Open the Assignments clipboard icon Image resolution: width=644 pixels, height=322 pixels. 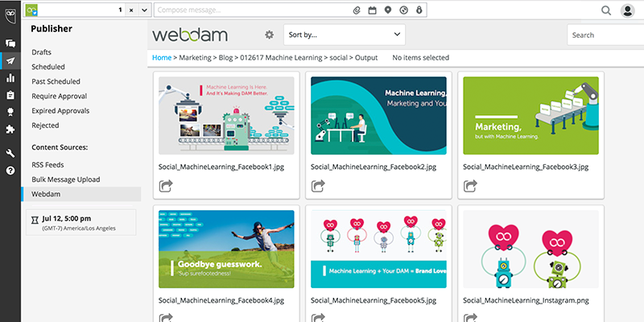pos(10,95)
